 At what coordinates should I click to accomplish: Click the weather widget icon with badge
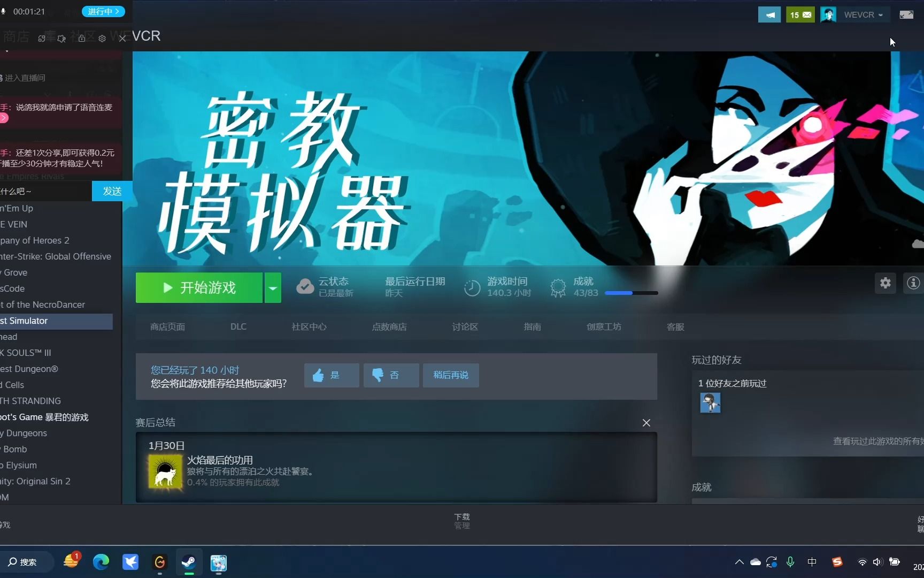(x=71, y=560)
